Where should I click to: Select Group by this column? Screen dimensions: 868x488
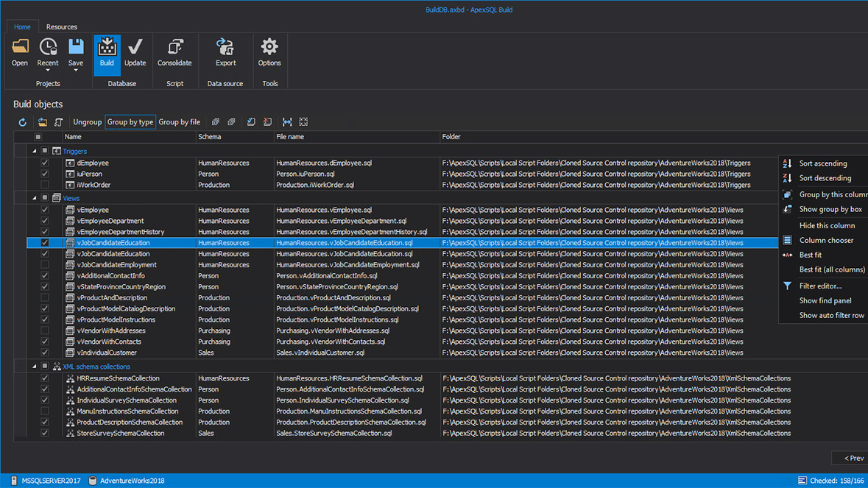824,195
